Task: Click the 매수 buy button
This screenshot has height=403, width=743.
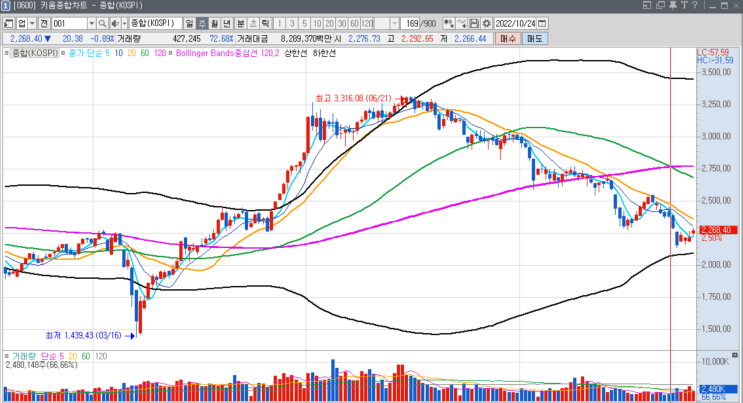Action: [x=508, y=38]
